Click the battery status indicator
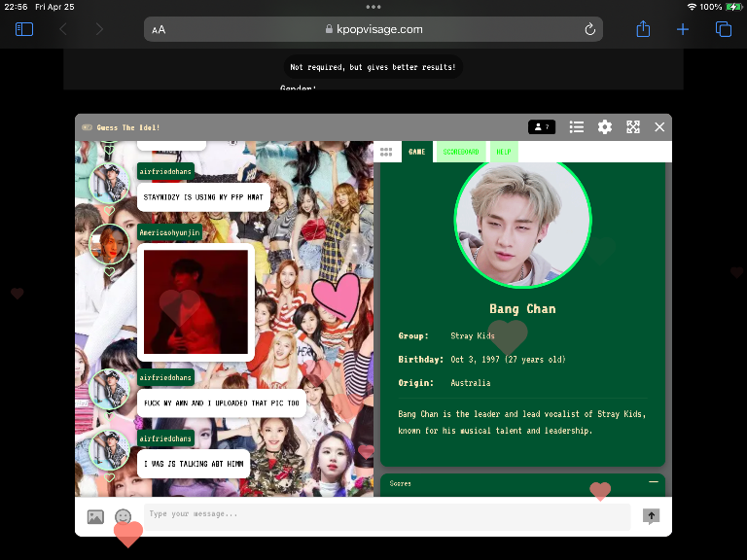747x560 pixels. 734,7
